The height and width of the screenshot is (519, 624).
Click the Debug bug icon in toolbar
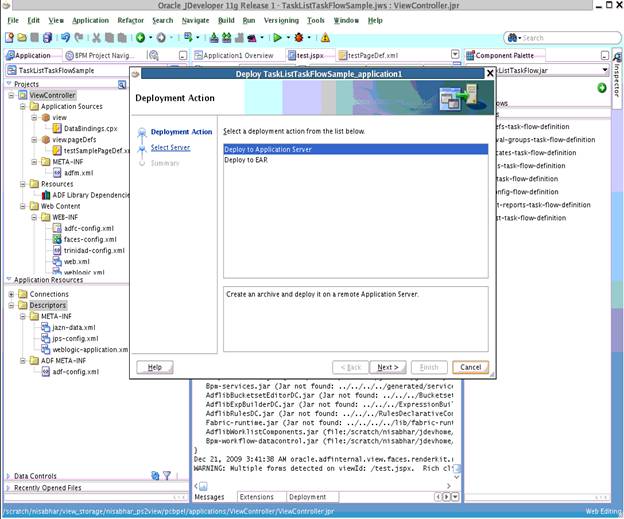(301, 37)
